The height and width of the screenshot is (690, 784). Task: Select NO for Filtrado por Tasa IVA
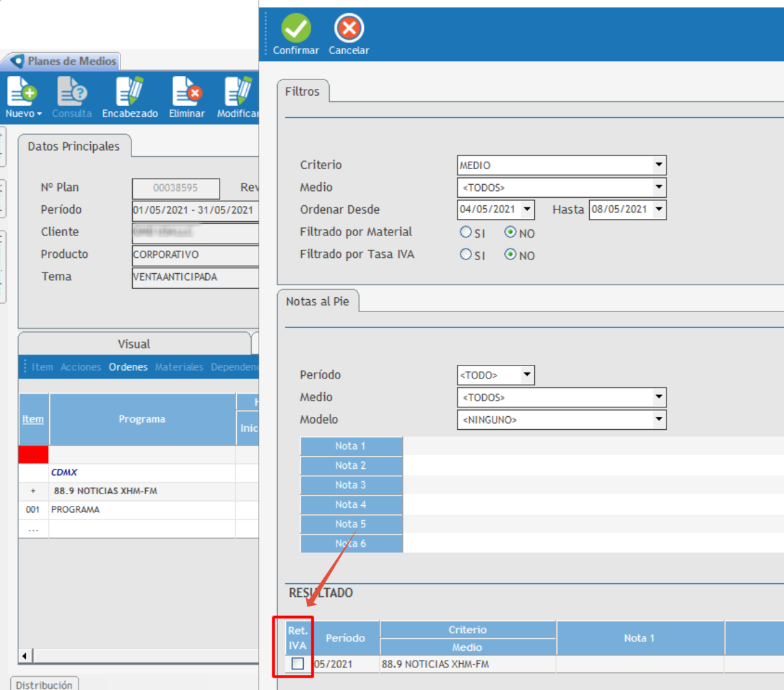510,254
